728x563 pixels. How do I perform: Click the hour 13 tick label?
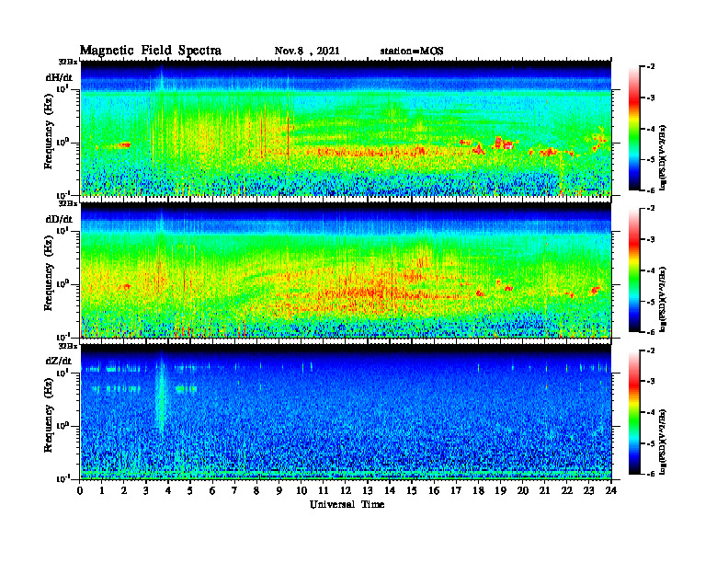pos(368,490)
